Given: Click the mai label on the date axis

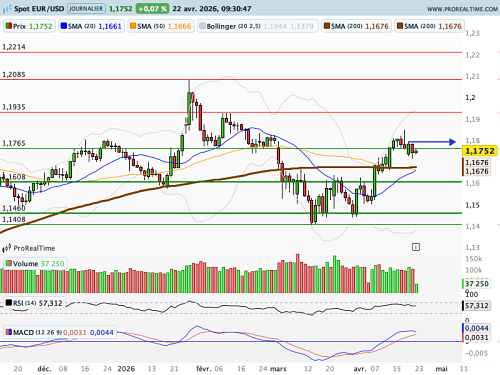Looking at the screenshot, I should tap(441, 369).
